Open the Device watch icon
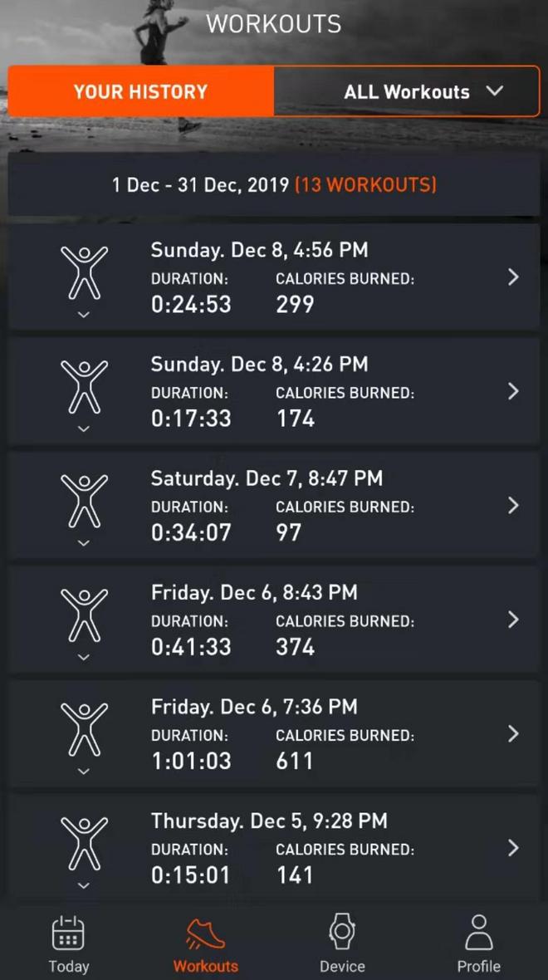This screenshot has height=980, width=548. [x=342, y=932]
